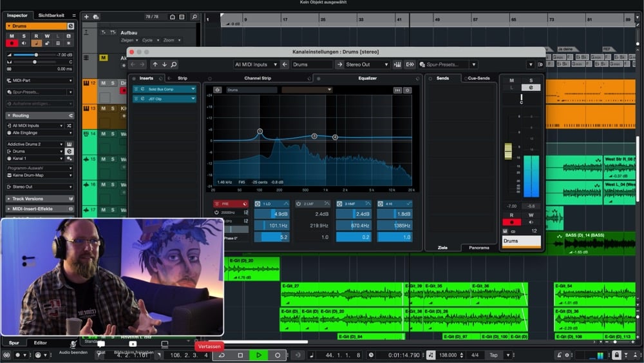
Task: Open Spur-Presets field in channel settings
Action: point(444,64)
